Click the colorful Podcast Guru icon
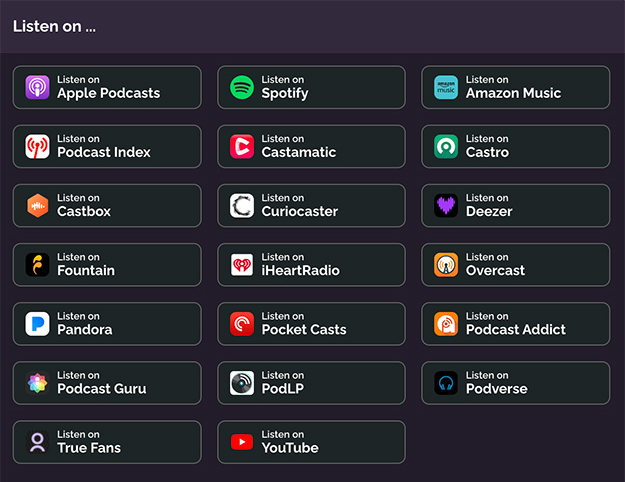The height and width of the screenshot is (482, 625). pyautogui.click(x=37, y=383)
